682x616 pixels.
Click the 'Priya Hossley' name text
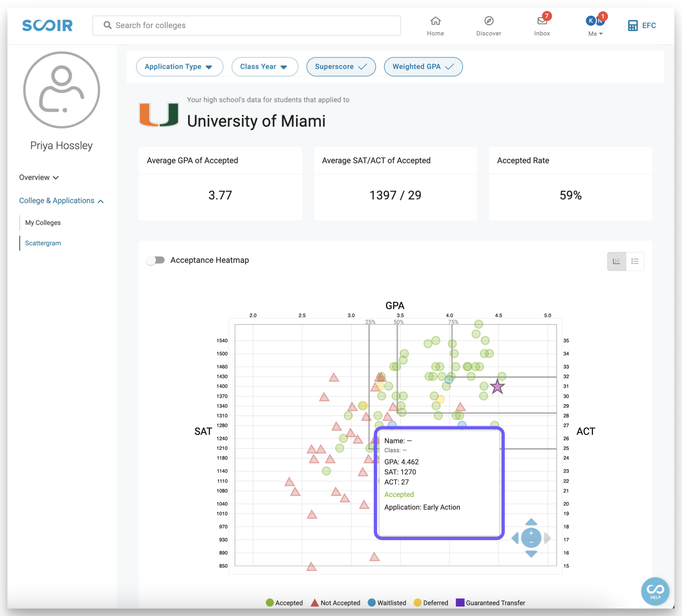click(x=61, y=146)
